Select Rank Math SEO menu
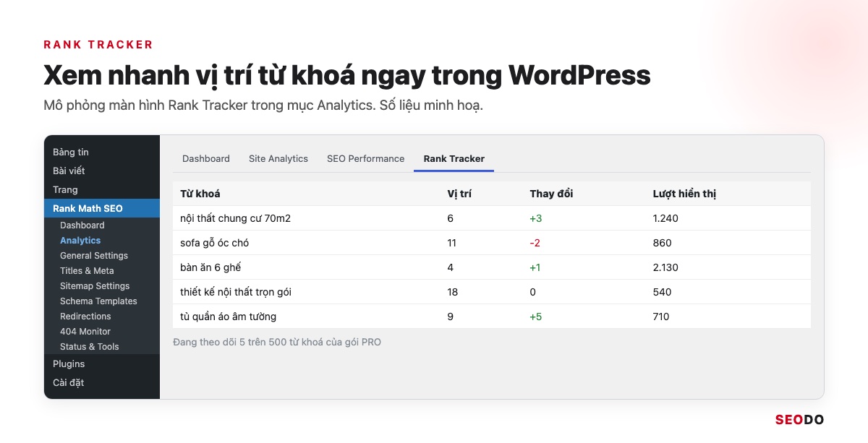 (102, 208)
